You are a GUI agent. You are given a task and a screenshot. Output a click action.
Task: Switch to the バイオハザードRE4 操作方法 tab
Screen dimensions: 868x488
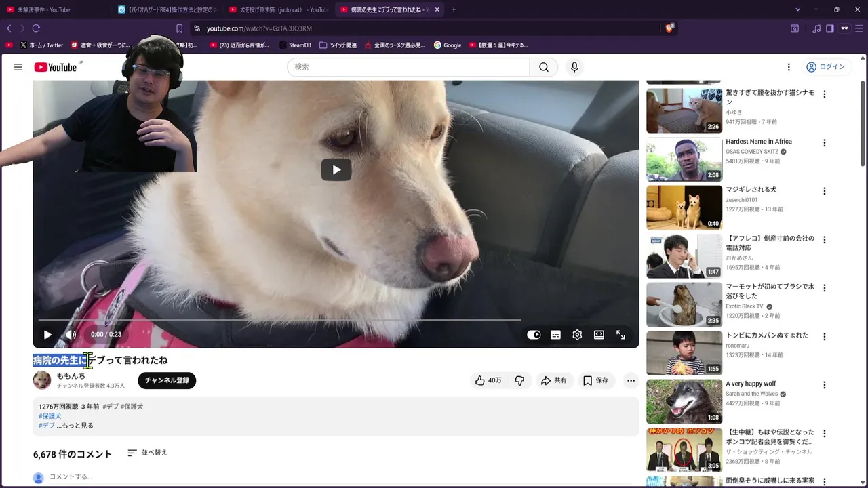[x=167, y=9]
